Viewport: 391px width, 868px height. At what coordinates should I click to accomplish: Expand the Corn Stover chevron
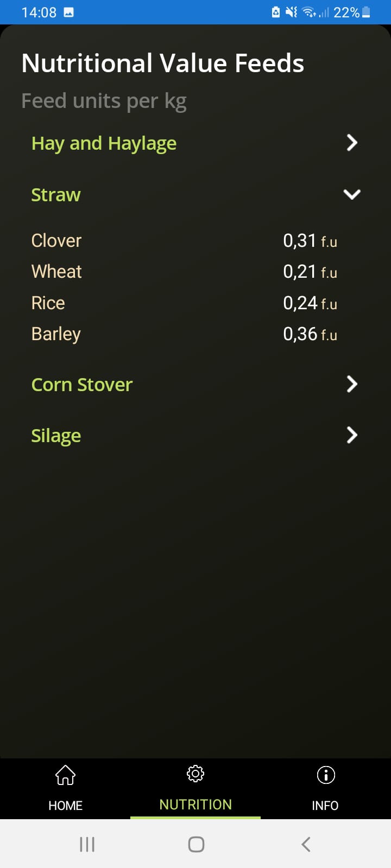pyautogui.click(x=352, y=384)
